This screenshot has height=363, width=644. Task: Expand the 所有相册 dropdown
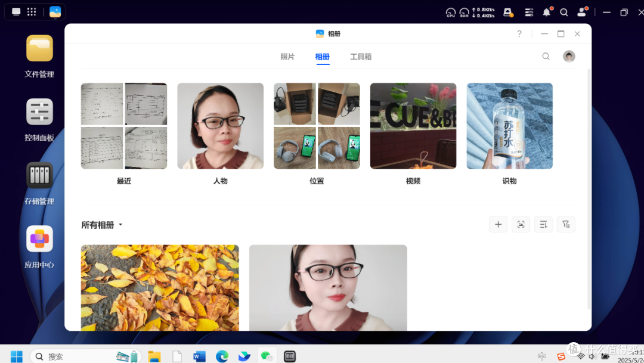[102, 225]
